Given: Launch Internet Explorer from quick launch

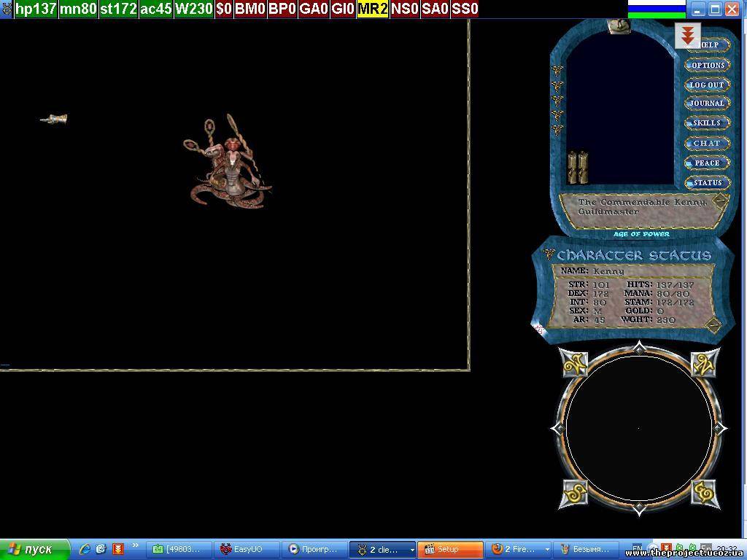Looking at the screenshot, I should (85, 549).
